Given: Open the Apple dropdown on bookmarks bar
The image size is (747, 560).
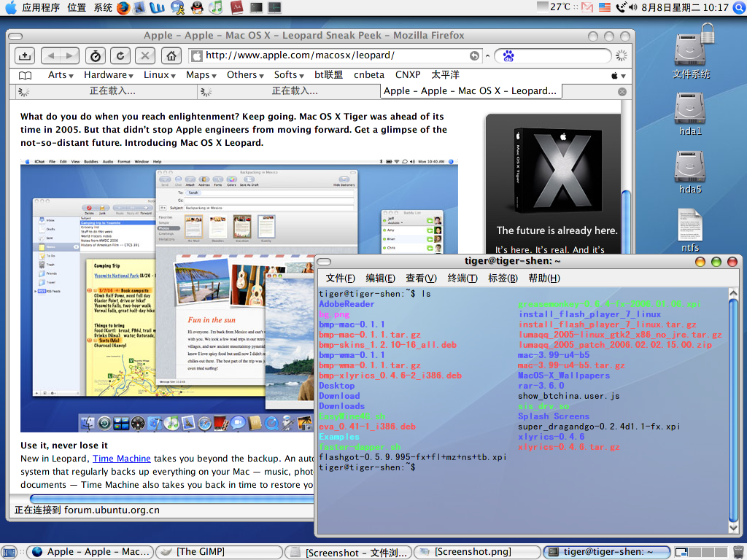Looking at the screenshot, I should 619,76.
